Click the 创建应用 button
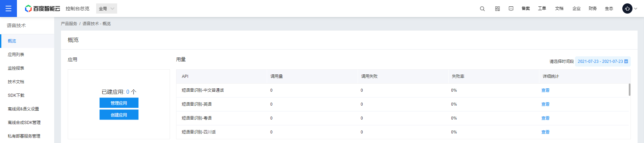This screenshot has width=644, height=143. pos(119,115)
